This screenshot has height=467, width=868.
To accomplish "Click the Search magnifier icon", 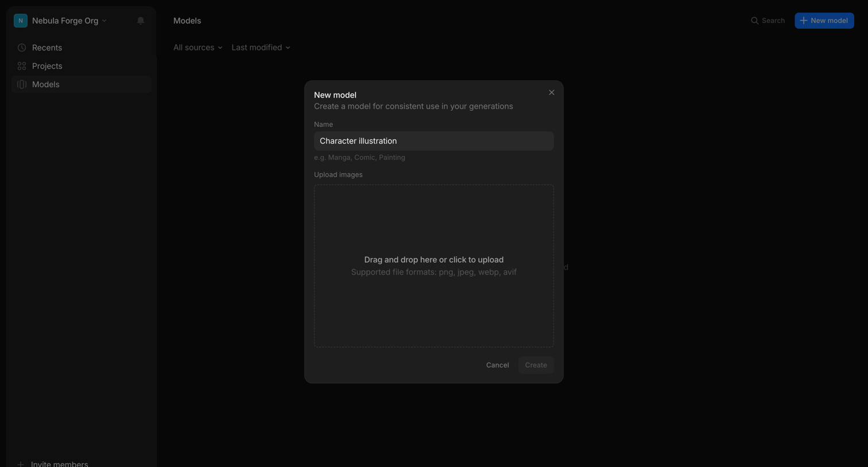I will pyautogui.click(x=754, y=21).
